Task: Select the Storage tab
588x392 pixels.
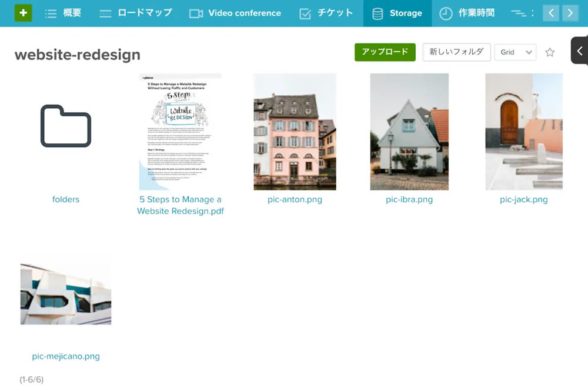Action: 397,13
